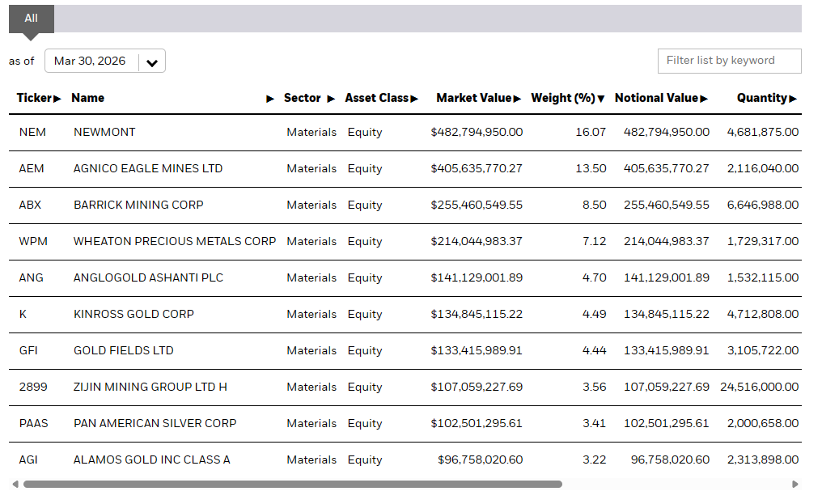This screenshot has width=822, height=504.
Task: Click the scroll left arrow
Action: pyautogui.click(x=15, y=484)
